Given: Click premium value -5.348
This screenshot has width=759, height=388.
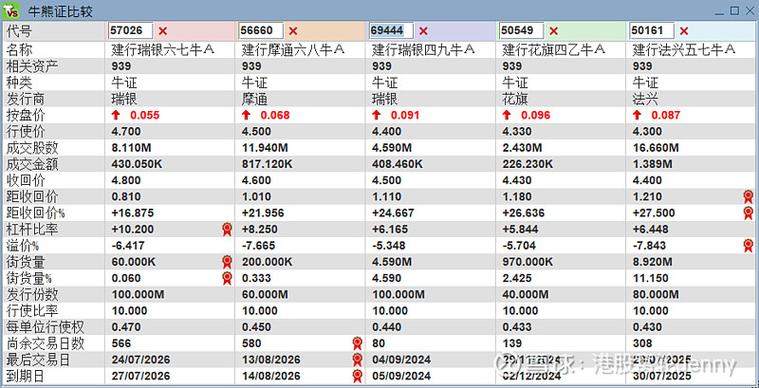Looking at the screenshot, I should (x=389, y=245).
